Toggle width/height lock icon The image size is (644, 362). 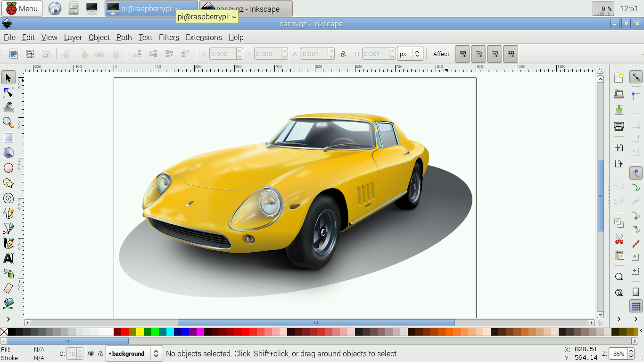click(x=343, y=54)
